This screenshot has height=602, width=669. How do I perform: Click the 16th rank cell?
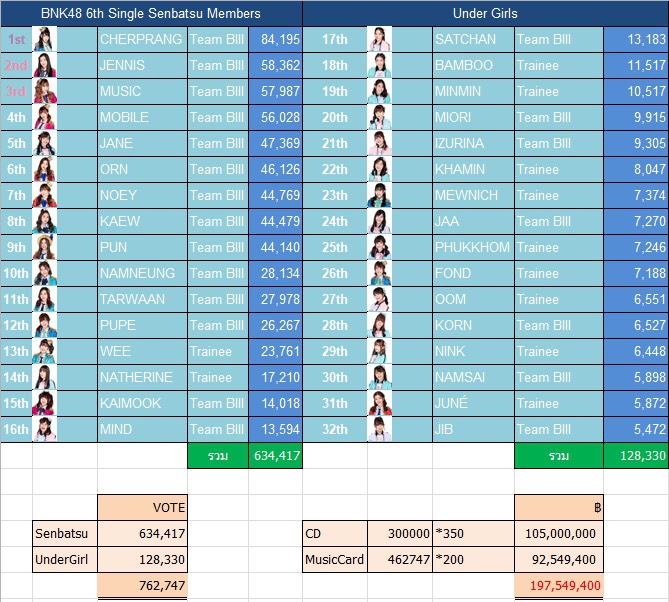tap(16, 430)
